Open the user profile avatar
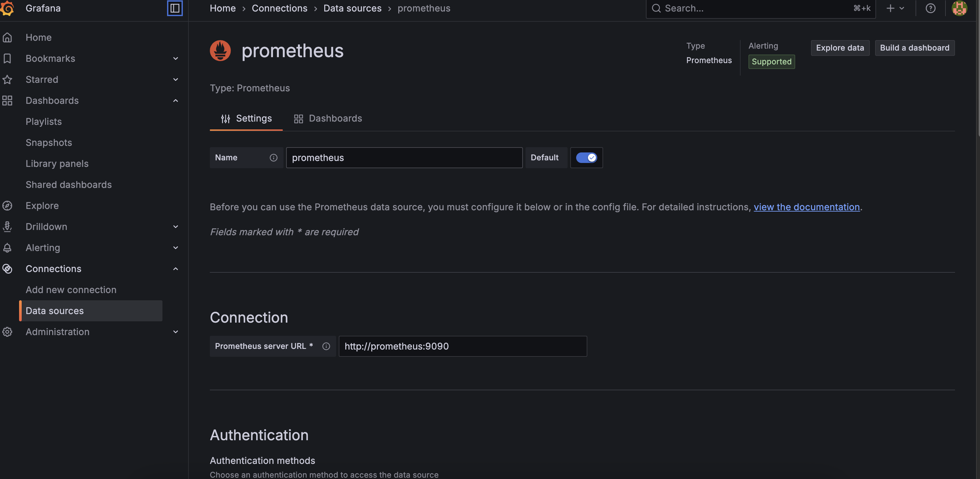 point(959,8)
